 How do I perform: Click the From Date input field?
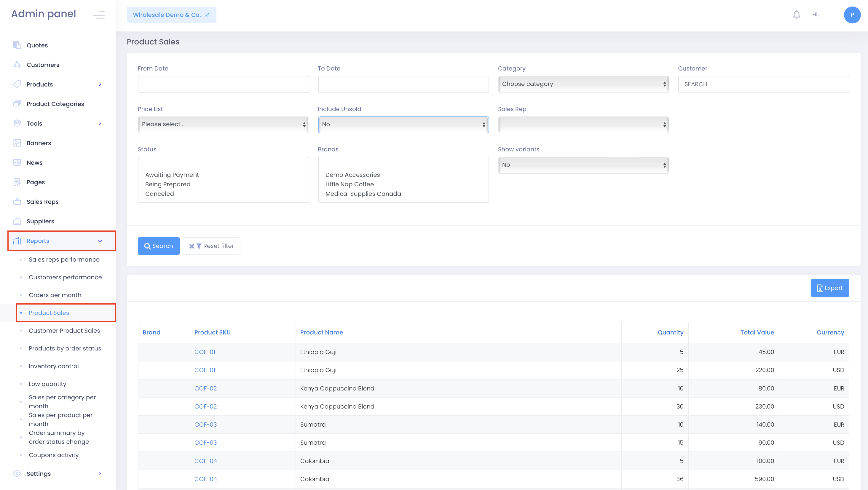(x=223, y=84)
